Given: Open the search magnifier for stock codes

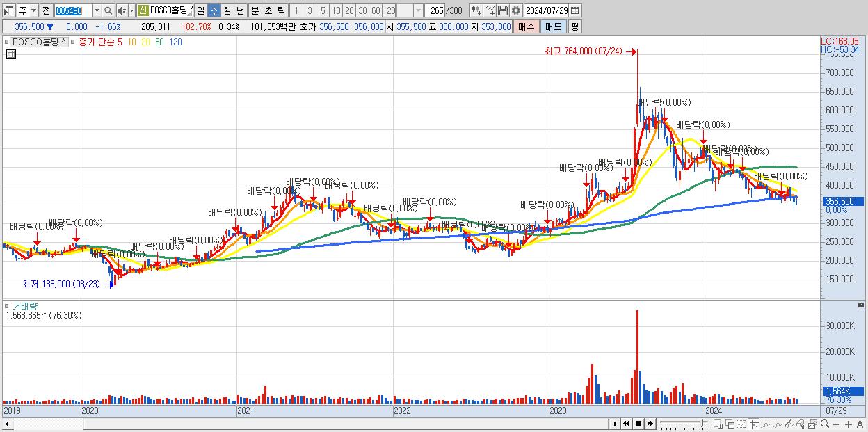Looking at the screenshot, I should click(x=108, y=10).
